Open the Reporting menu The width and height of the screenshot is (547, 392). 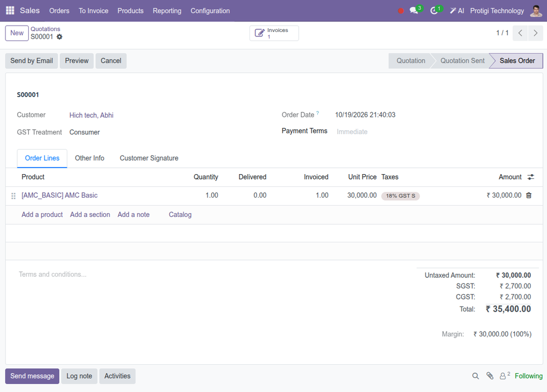(x=167, y=11)
